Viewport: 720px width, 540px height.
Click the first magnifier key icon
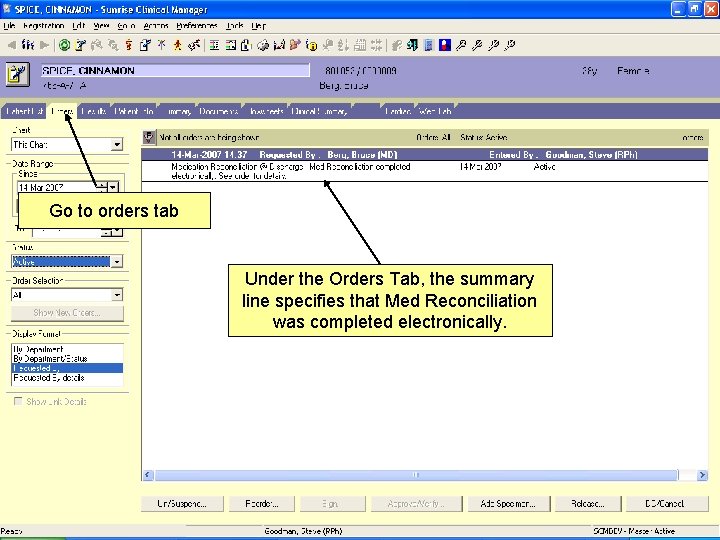click(461, 45)
